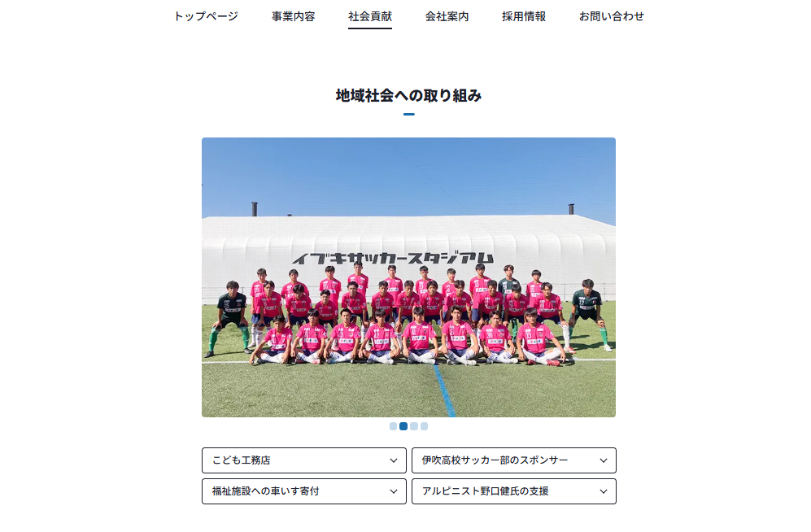Open the お問い合わせ contact link
The height and width of the screenshot is (532, 811).
pyautogui.click(x=612, y=16)
